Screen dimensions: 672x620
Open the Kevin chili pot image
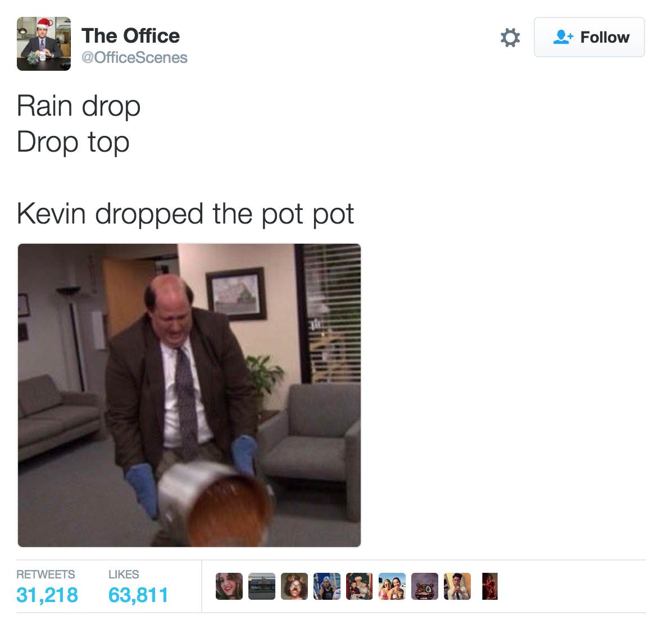(189, 395)
